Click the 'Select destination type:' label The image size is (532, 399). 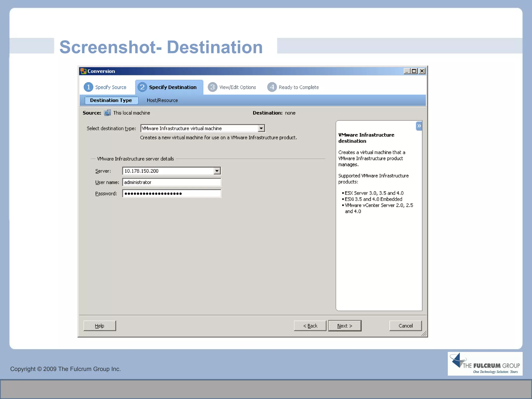pos(111,128)
